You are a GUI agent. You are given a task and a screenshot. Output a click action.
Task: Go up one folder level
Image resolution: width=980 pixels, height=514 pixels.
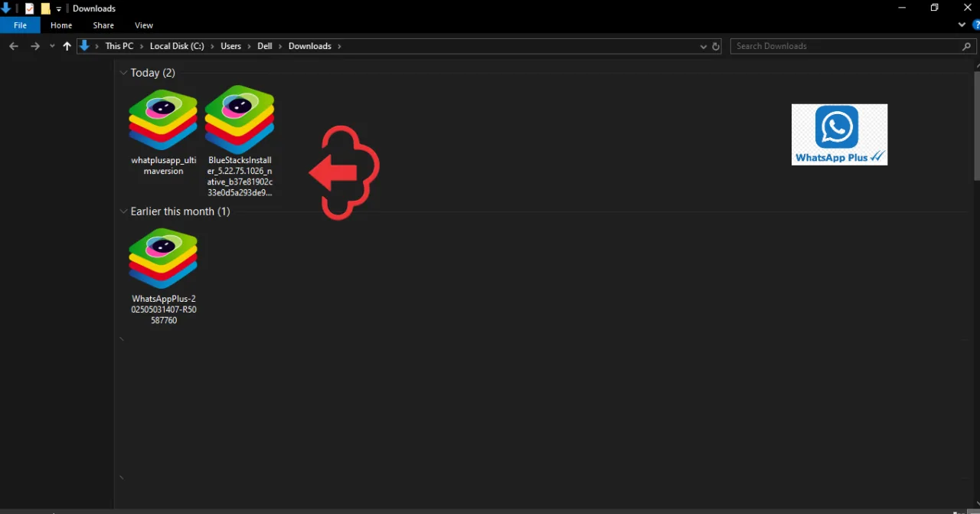67,46
